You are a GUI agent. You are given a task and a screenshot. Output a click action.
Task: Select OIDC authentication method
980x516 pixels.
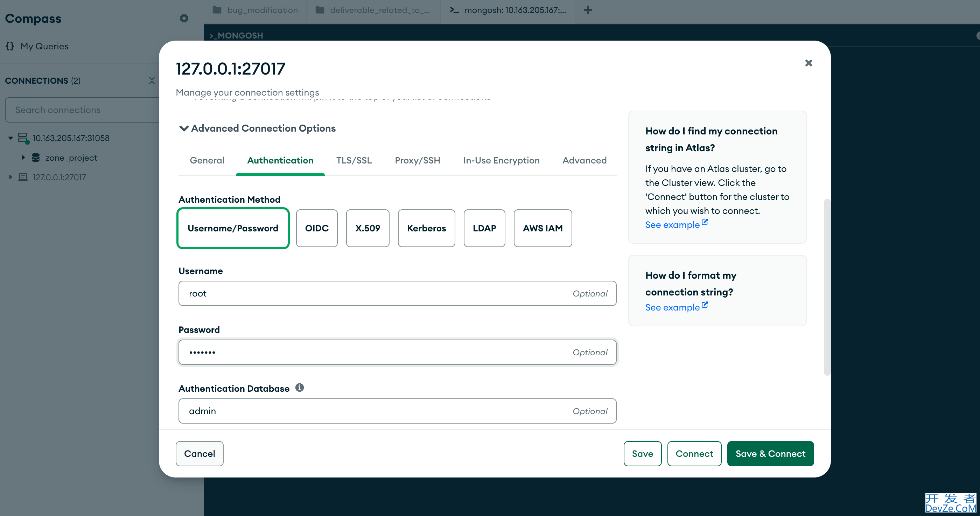point(317,228)
